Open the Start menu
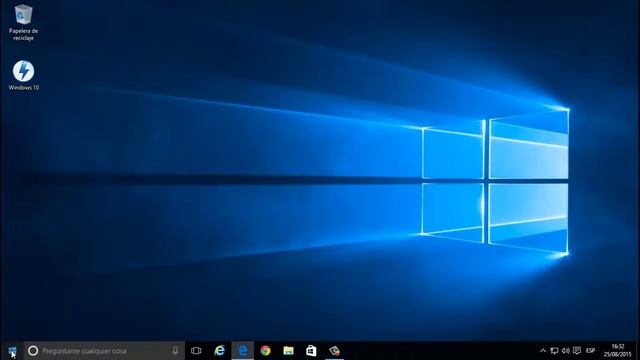Image resolution: width=640 pixels, height=360 pixels. click(12, 351)
